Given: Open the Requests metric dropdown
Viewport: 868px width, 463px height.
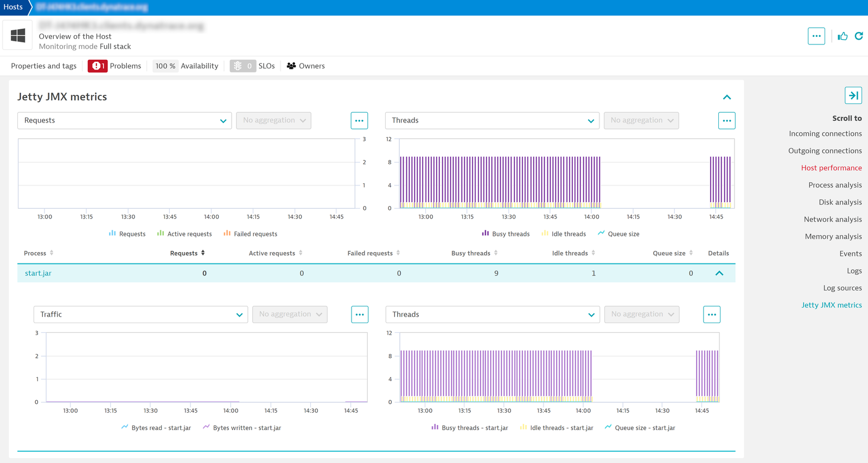Looking at the screenshot, I should [x=125, y=120].
